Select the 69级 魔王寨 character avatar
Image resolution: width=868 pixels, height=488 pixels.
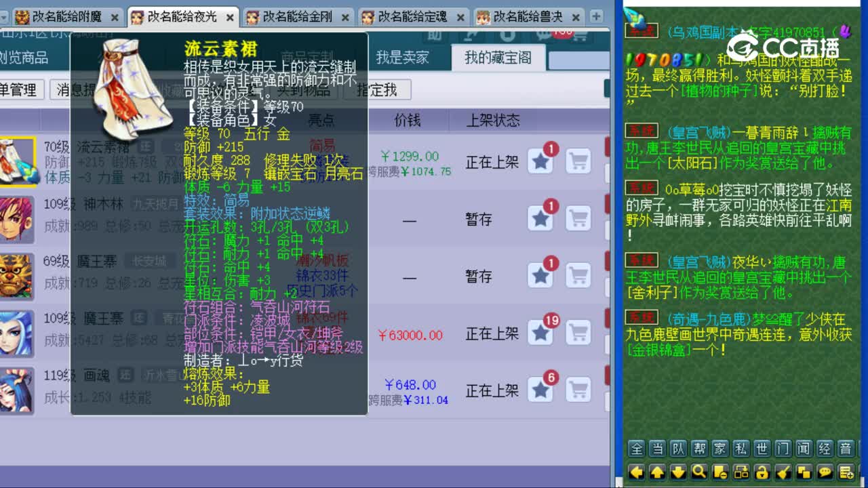pos(16,276)
